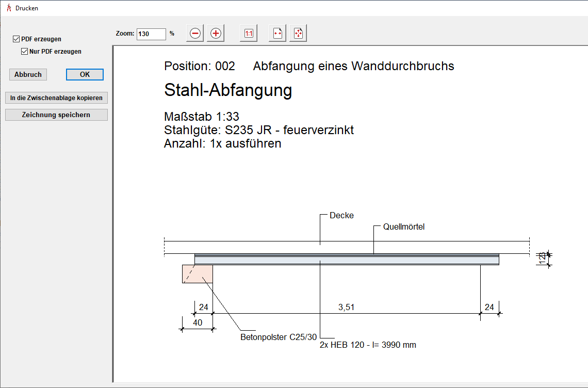Click the zoom in plus icon
This screenshot has width=588, height=388.
pyautogui.click(x=216, y=34)
